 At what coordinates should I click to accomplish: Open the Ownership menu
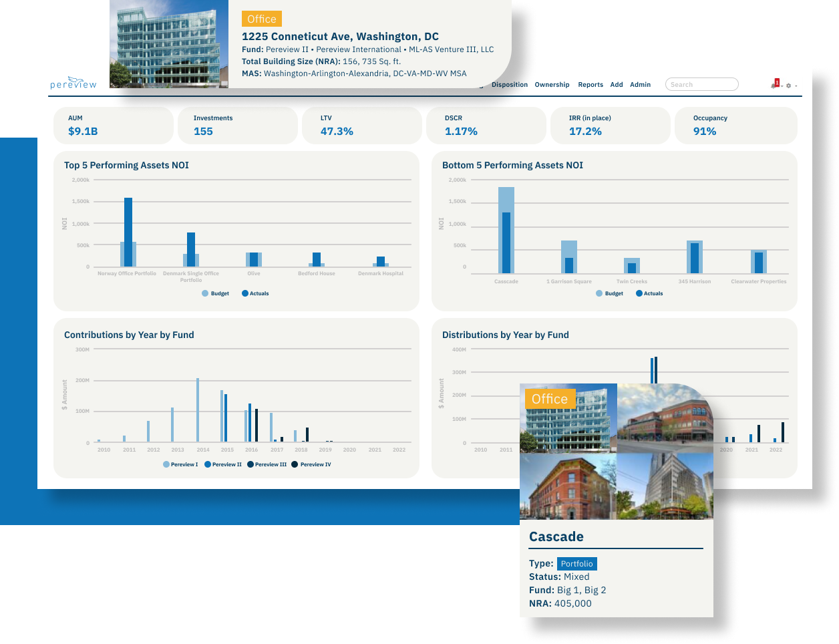552,84
